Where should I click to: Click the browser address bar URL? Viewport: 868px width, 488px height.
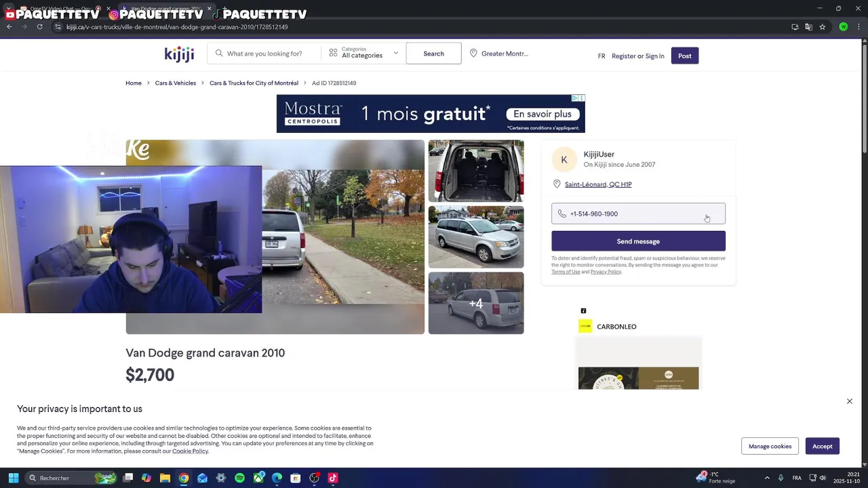(x=177, y=27)
